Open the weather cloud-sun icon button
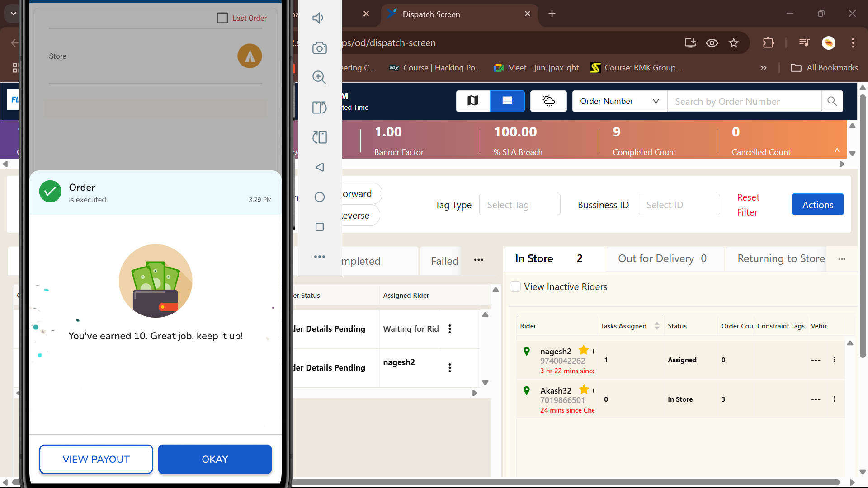Viewport: 868px width, 488px height. (548, 101)
